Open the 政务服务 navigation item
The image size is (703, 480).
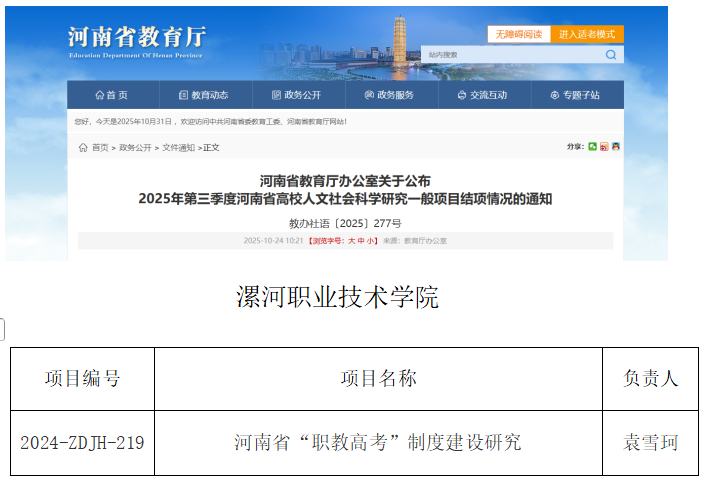pyautogui.click(x=389, y=95)
